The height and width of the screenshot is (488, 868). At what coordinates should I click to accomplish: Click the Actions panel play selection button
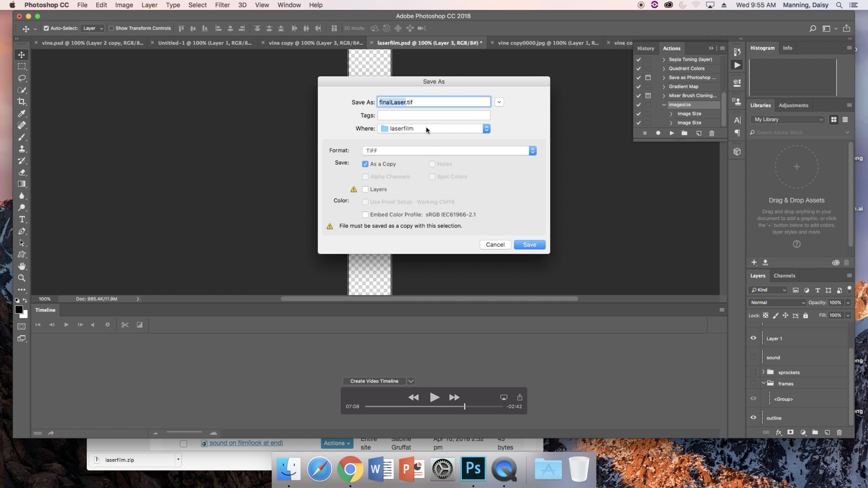point(672,133)
